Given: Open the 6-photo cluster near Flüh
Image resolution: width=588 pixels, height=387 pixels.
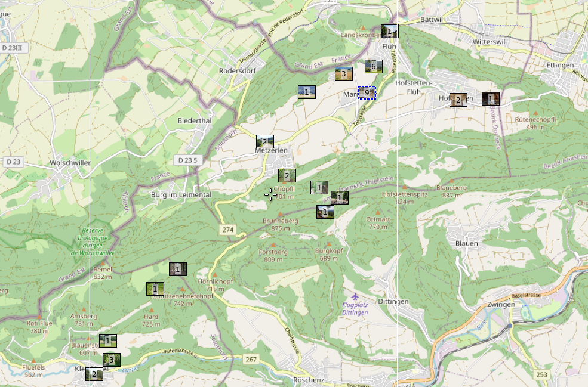Looking at the screenshot, I should [373, 66].
